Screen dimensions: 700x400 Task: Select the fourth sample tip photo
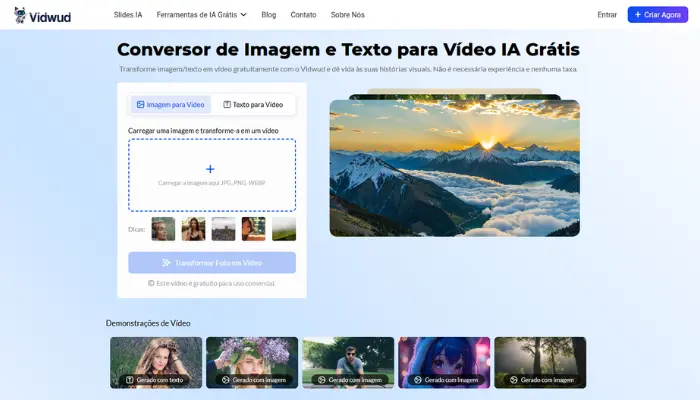point(254,229)
